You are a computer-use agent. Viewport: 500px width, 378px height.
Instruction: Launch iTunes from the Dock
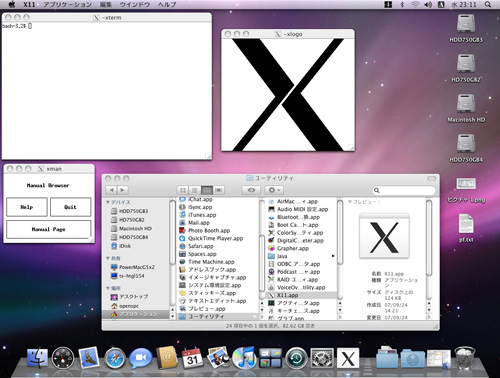(x=244, y=358)
